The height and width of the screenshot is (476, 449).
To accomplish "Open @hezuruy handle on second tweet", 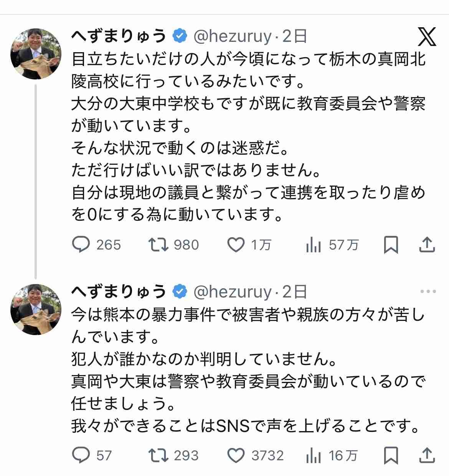I will point(233,292).
